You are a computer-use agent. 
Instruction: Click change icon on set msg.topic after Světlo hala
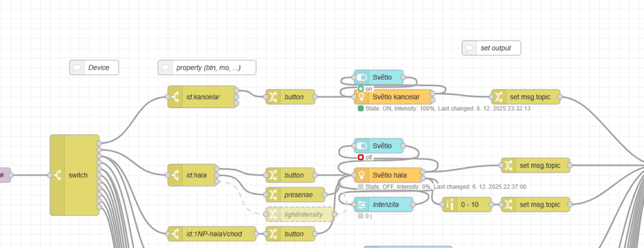coord(508,165)
